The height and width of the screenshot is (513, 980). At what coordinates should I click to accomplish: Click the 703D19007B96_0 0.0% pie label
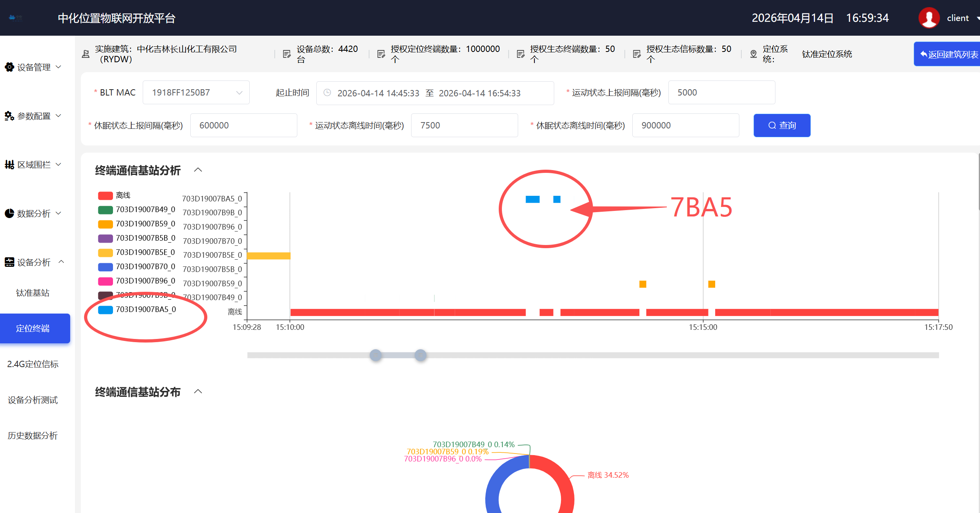pos(443,459)
